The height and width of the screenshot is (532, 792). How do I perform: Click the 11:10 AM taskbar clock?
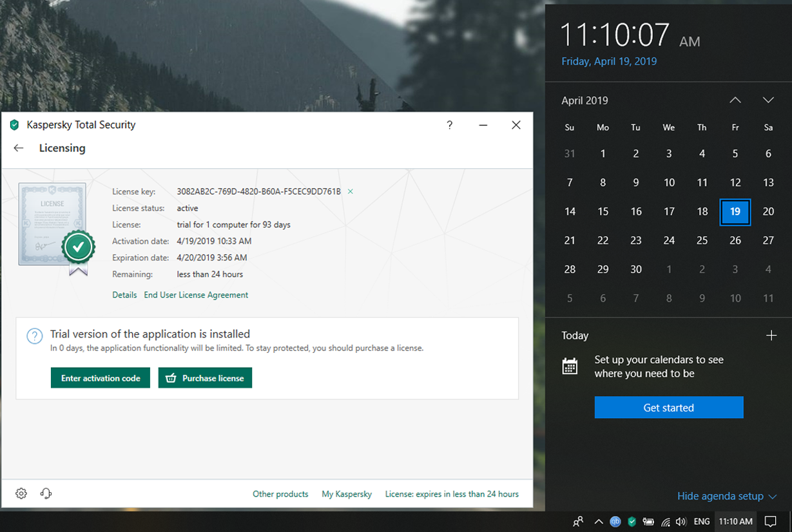[x=735, y=522]
